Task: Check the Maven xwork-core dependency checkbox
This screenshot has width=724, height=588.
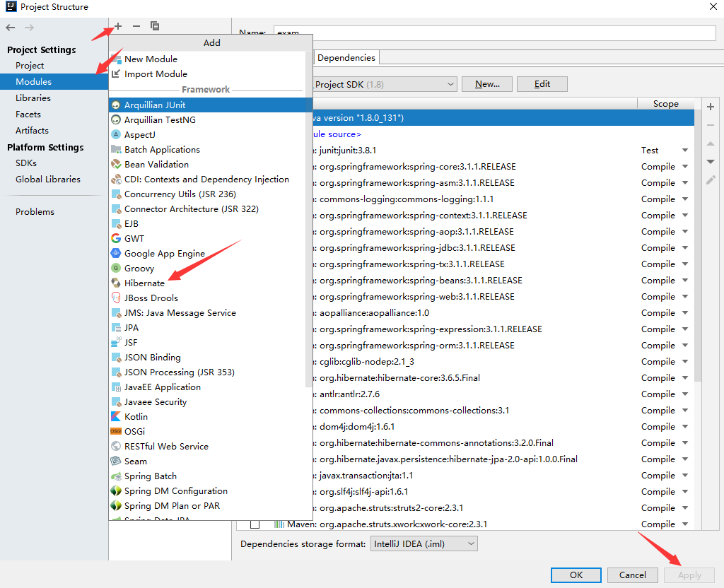Action: (x=255, y=524)
